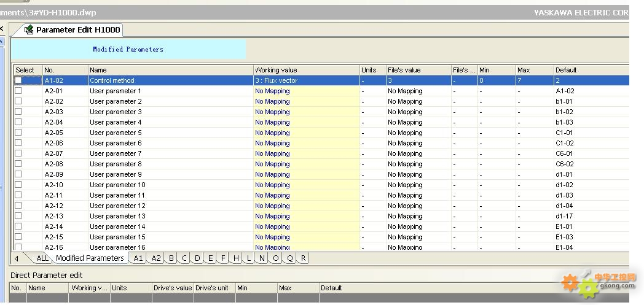Open the H parameter group tab
Image resolution: width=644 pixels, height=305 pixels.
click(236, 258)
